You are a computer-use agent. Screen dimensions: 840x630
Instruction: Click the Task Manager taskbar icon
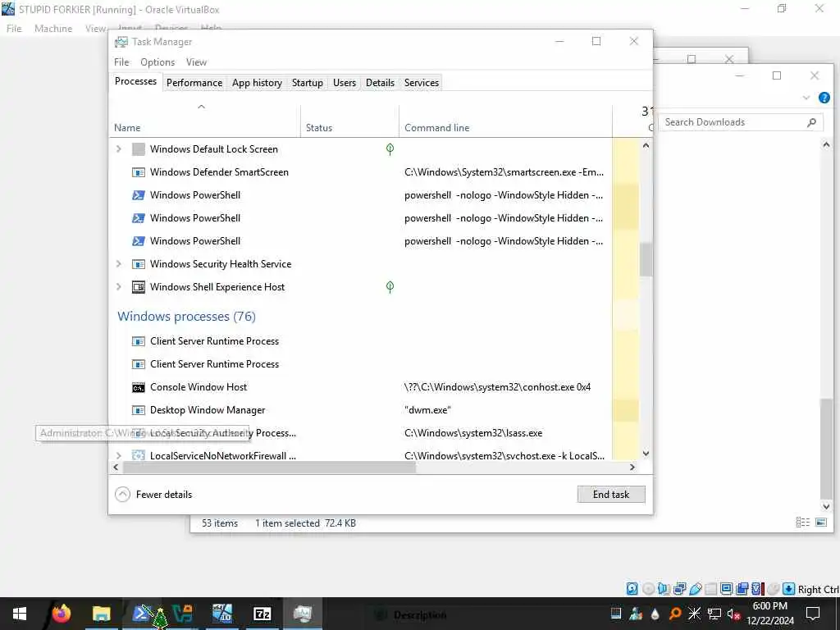tap(302, 614)
